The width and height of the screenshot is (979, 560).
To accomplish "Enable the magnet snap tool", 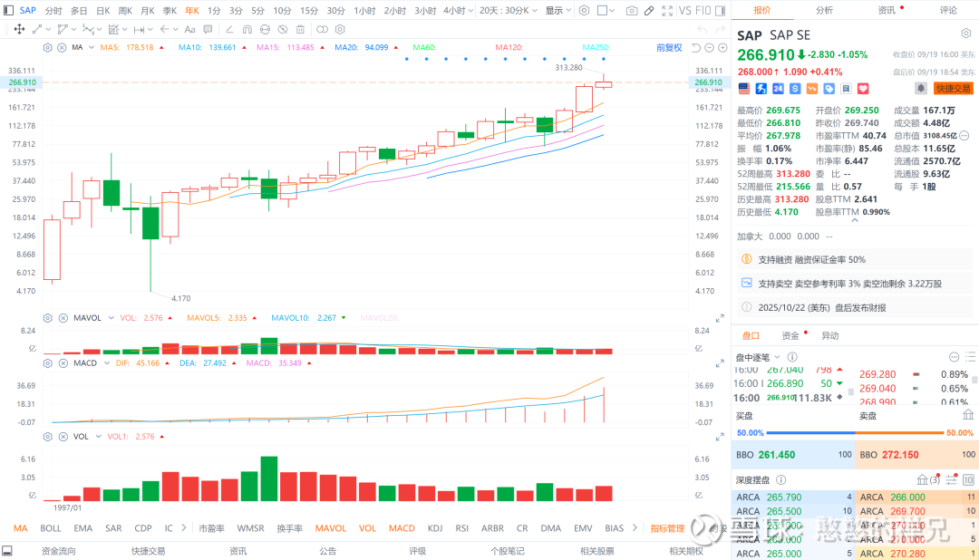I will point(247,29).
